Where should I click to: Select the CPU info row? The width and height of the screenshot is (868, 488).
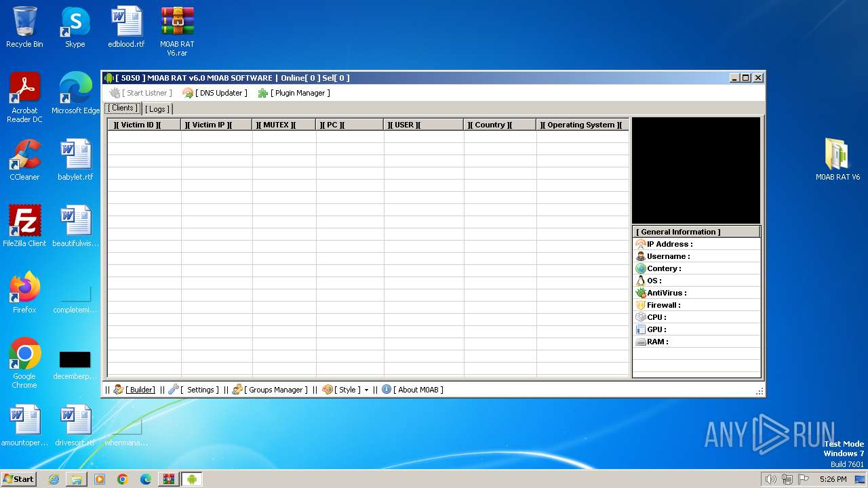696,317
